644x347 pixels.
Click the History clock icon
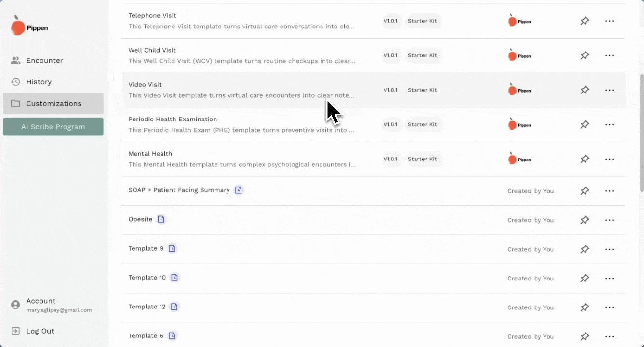(x=15, y=82)
